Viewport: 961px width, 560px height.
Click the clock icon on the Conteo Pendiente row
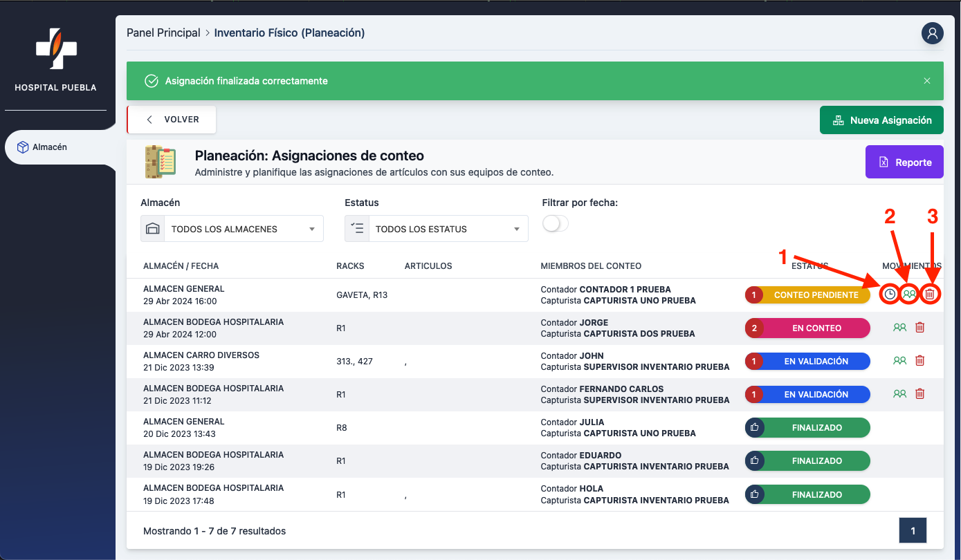pos(890,295)
